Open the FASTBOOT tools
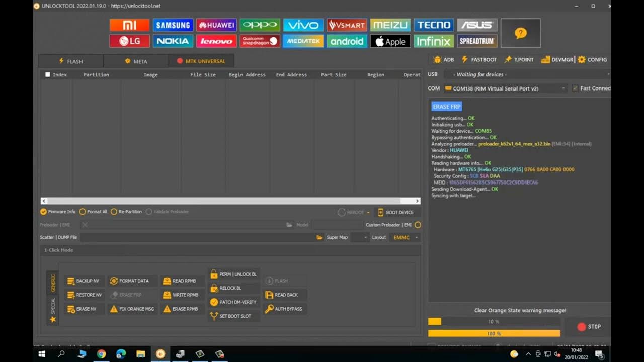Viewport: 644px width, 362px height. [x=479, y=59]
